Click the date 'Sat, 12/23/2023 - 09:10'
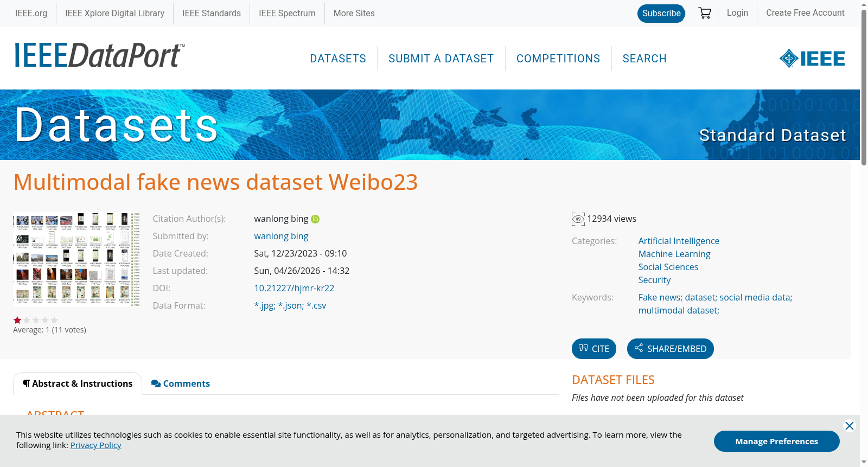 [x=300, y=254]
